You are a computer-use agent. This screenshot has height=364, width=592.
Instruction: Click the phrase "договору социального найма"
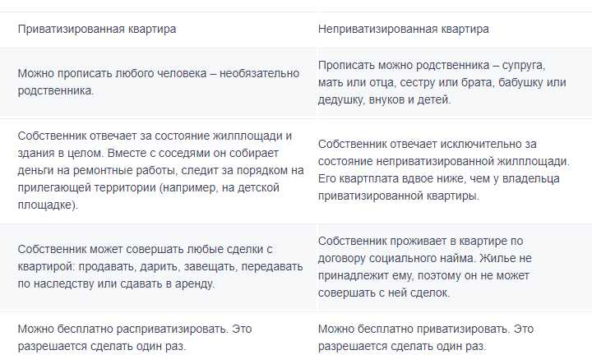pyautogui.click(x=395, y=258)
